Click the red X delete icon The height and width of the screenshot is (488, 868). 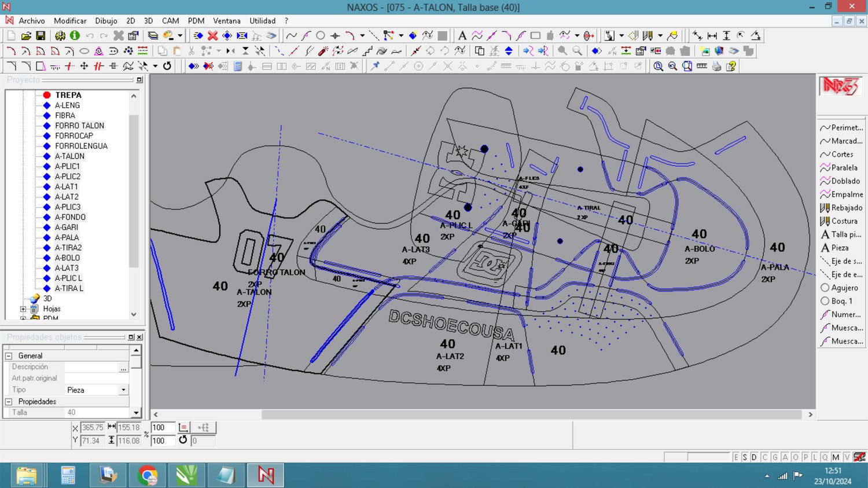tap(212, 36)
